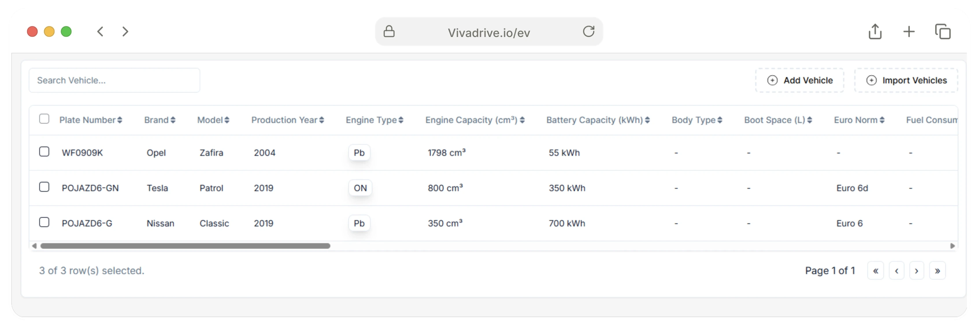Sort by Plate Number column
Image resolution: width=980 pixels, height=326 pixels.
tap(90, 120)
